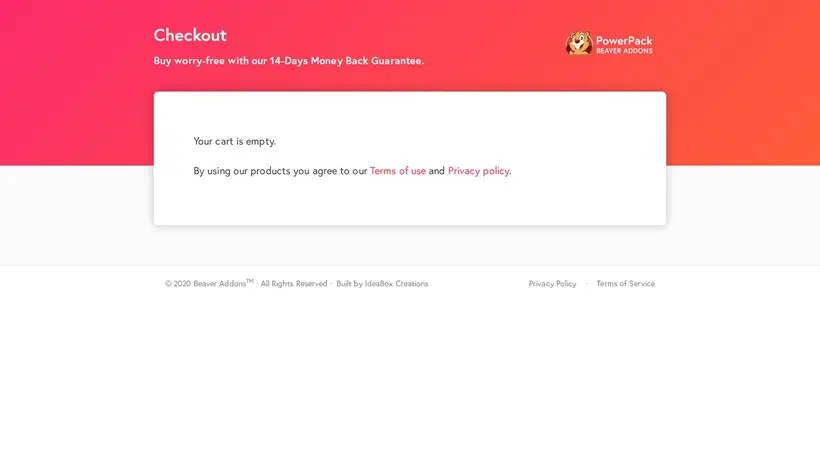Open the Terms of use link
820x461 pixels.
pyautogui.click(x=398, y=171)
